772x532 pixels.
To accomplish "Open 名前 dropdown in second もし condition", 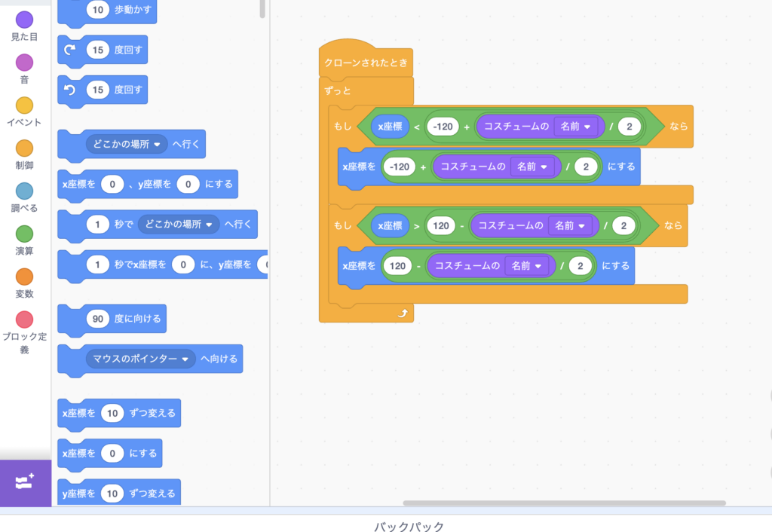I will point(570,225).
